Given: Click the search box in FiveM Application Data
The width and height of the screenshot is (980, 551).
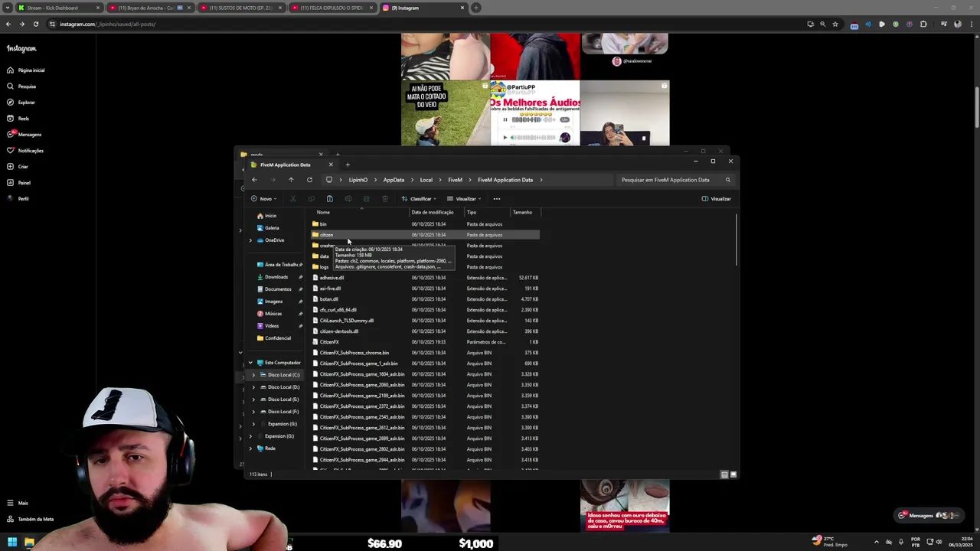Looking at the screenshot, I should coord(675,180).
